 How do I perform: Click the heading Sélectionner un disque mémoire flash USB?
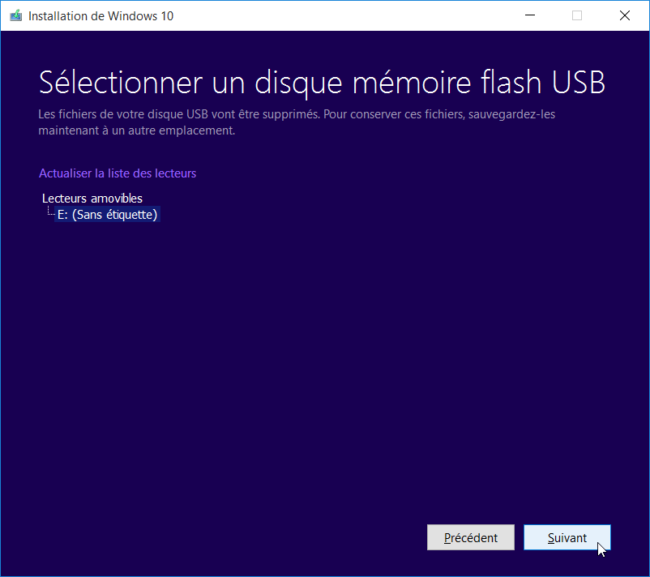(x=322, y=82)
